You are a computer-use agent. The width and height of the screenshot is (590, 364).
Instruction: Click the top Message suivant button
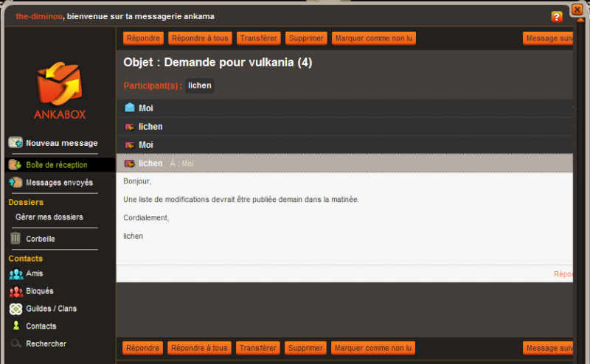(x=548, y=38)
